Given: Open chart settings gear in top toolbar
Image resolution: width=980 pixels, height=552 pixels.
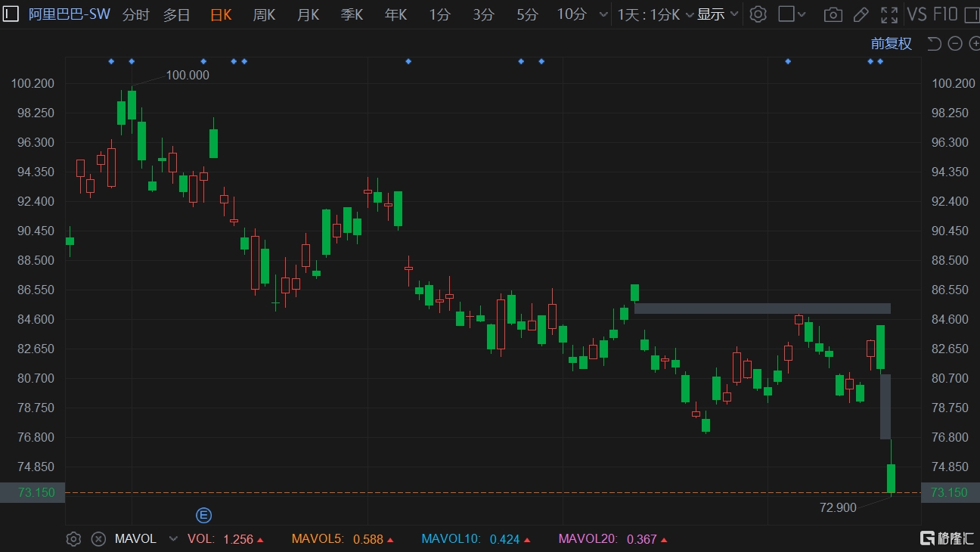Looking at the screenshot, I should (x=758, y=14).
